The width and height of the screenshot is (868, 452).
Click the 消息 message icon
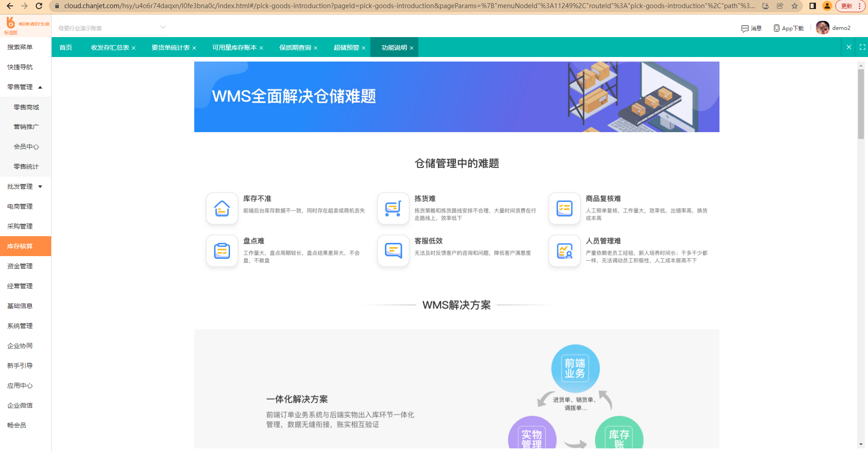(745, 28)
